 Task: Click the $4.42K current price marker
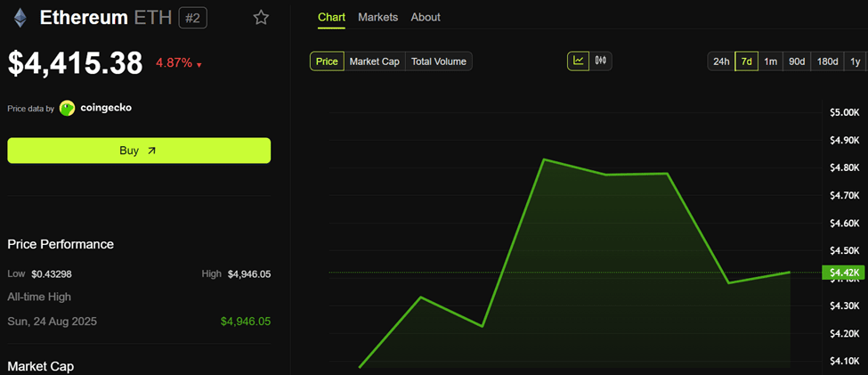pos(843,273)
